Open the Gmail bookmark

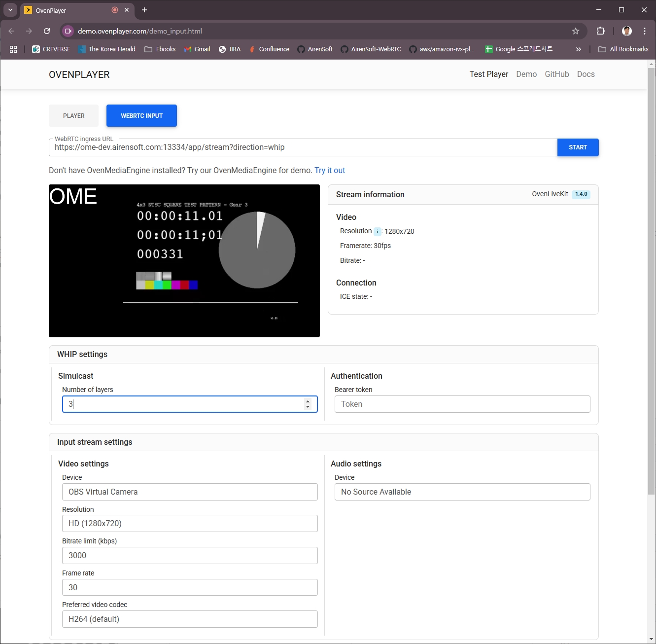tap(197, 49)
